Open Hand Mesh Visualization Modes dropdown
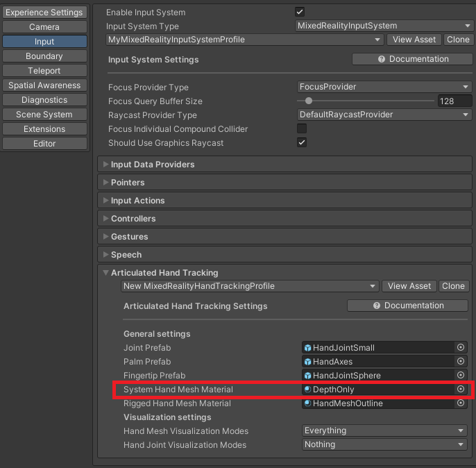This screenshot has width=476, height=468. (384, 431)
